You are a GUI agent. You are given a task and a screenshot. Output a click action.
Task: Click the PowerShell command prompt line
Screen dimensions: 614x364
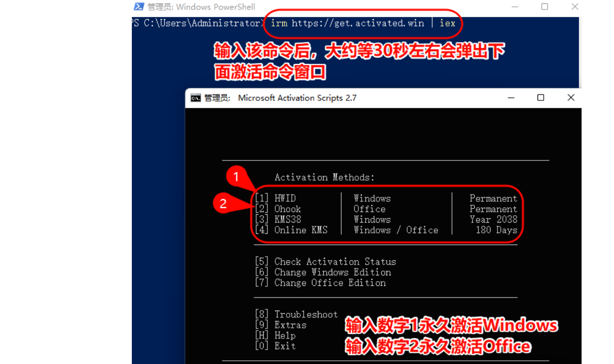coord(197,23)
